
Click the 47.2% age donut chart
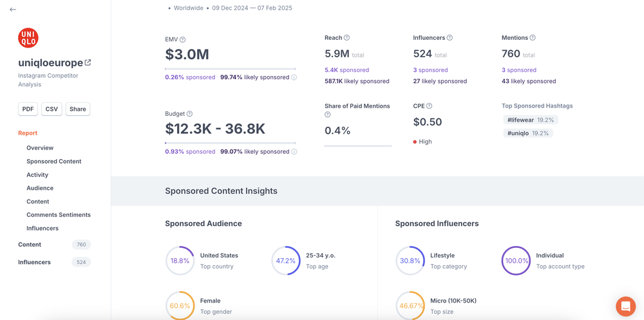pos(286,260)
